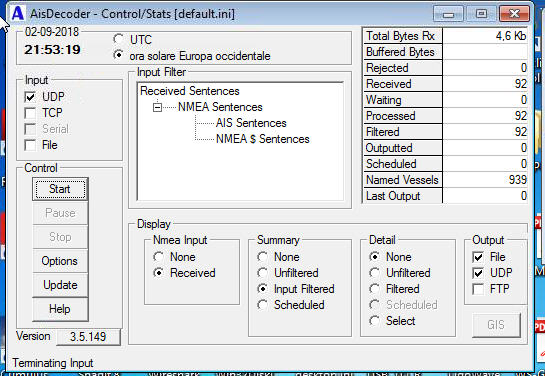Select AIS Sentences tree item

pos(251,123)
